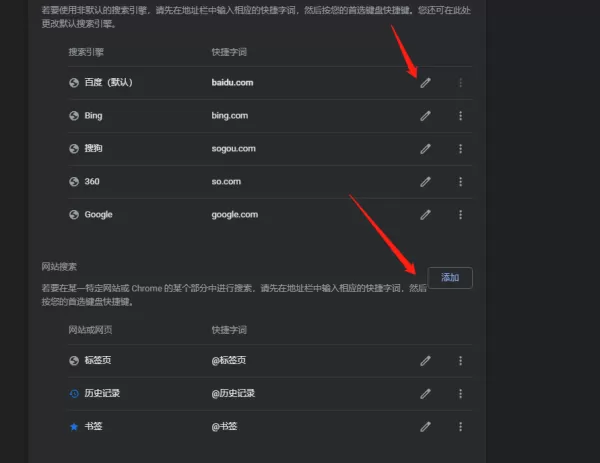Image resolution: width=600 pixels, height=463 pixels.
Task: Click the globe icon beside 标签页
Action: pos(74,360)
